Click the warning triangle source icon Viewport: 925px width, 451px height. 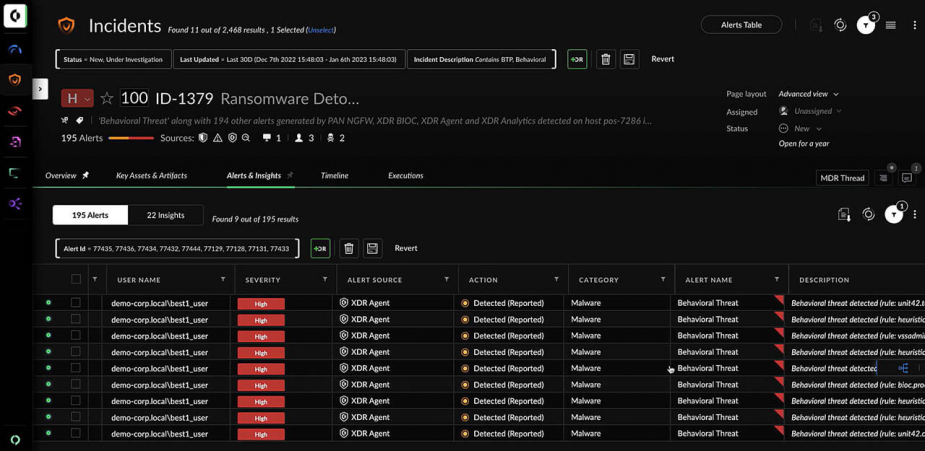(x=217, y=138)
